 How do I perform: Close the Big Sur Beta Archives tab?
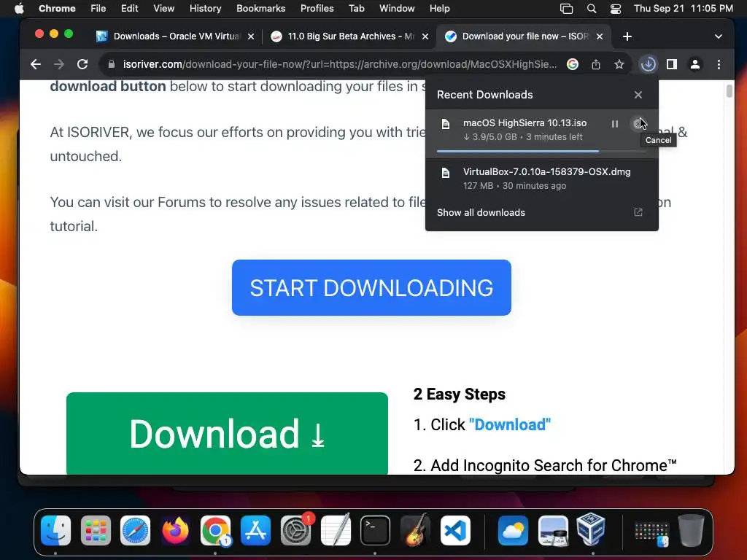pyautogui.click(x=425, y=36)
